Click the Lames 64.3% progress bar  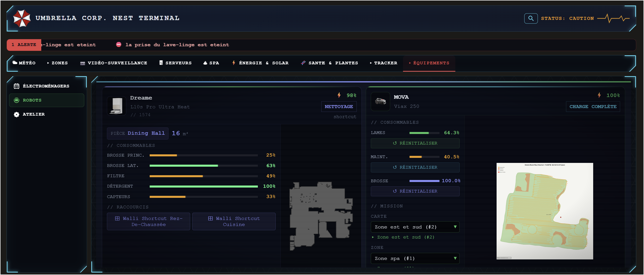424,133
